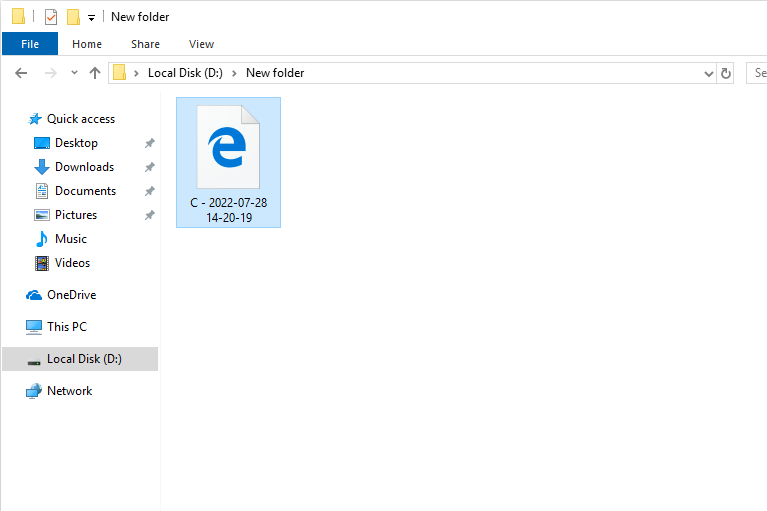Click the address bar folder icon
Image resolution: width=767 pixels, height=511 pixels.
coord(119,73)
